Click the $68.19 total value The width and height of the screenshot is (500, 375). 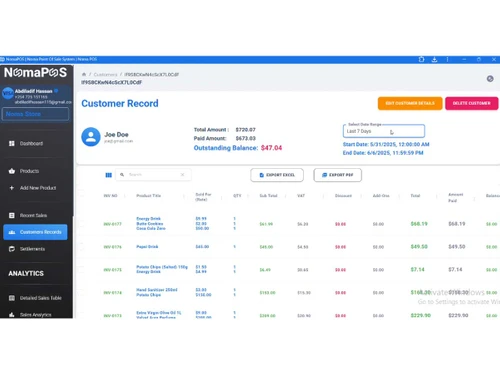[x=419, y=224]
